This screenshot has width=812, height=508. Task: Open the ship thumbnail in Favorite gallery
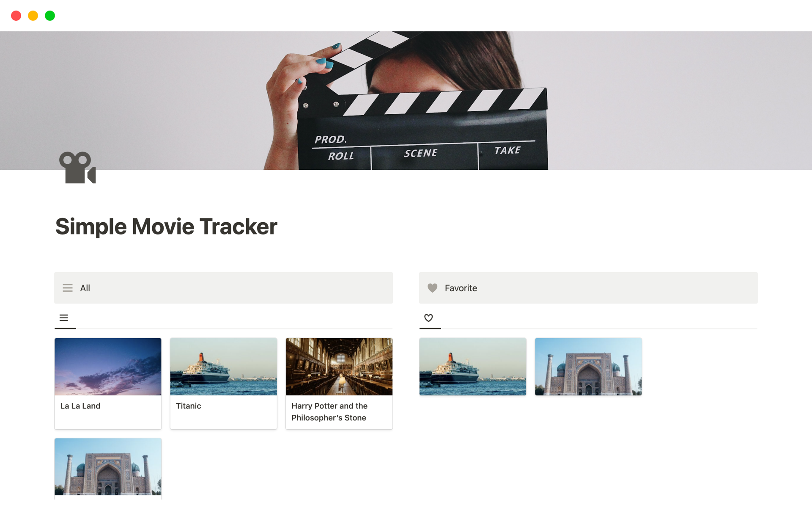pyautogui.click(x=472, y=367)
